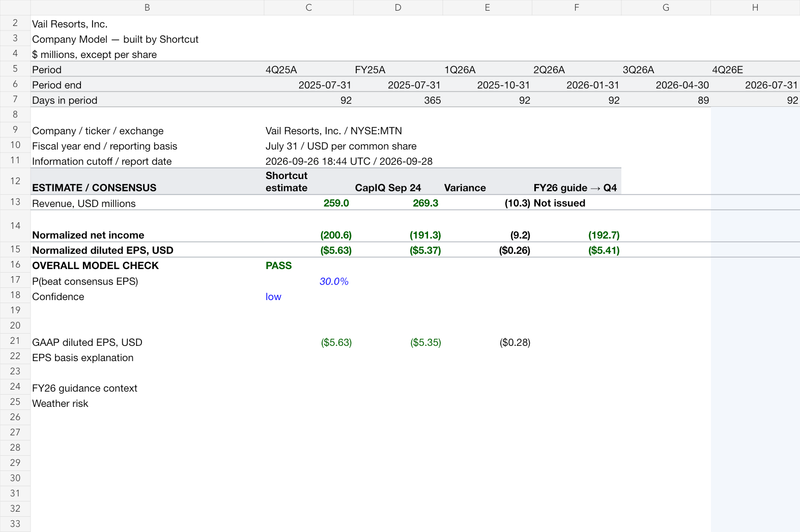
Task: Select the '2Q26A' period cell
Action: pyautogui.click(x=577, y=70)
